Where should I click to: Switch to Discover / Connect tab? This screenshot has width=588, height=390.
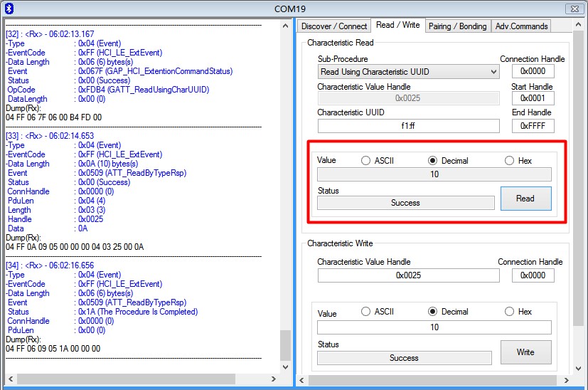pos(333,26)
